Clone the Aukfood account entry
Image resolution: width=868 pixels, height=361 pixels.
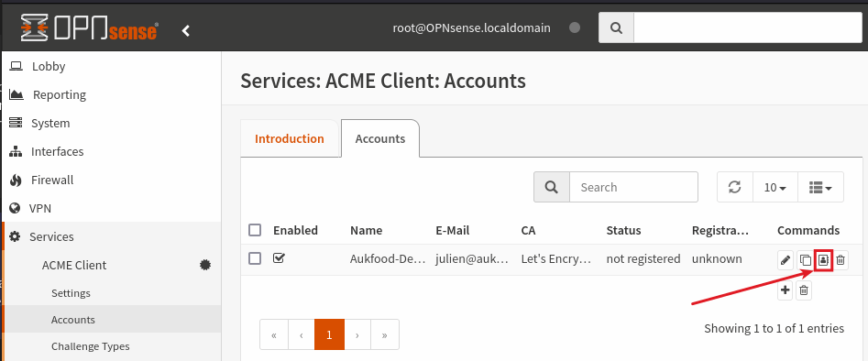click(x=805, y=259)
